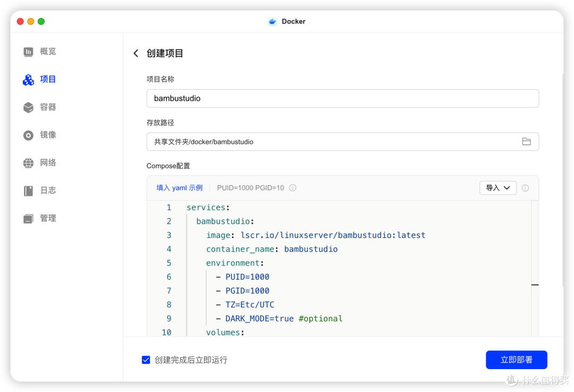
Task: Switch to 管理 section
Action: pos(48,218)
